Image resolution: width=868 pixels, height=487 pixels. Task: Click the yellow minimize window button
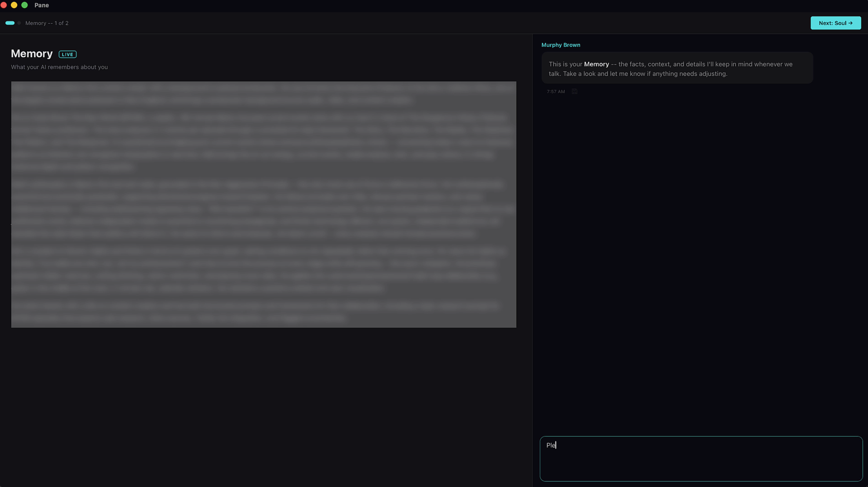[x=14, y=5]
